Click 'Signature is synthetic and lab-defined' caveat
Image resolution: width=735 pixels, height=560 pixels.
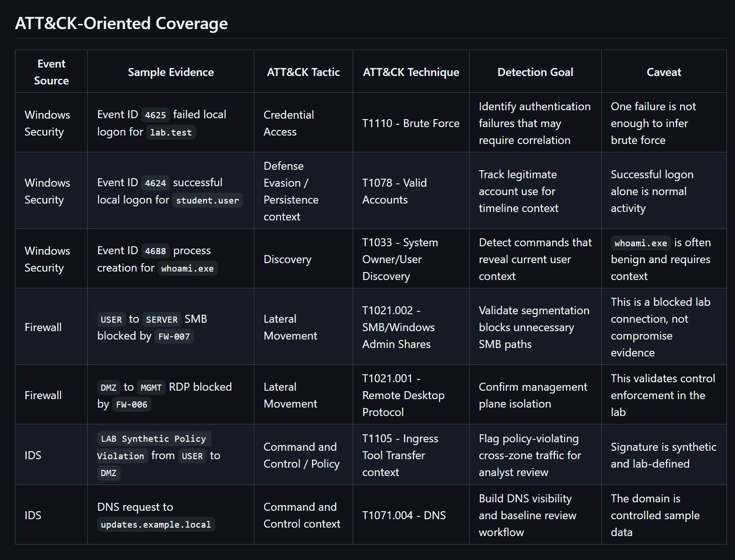pos(663,455)
